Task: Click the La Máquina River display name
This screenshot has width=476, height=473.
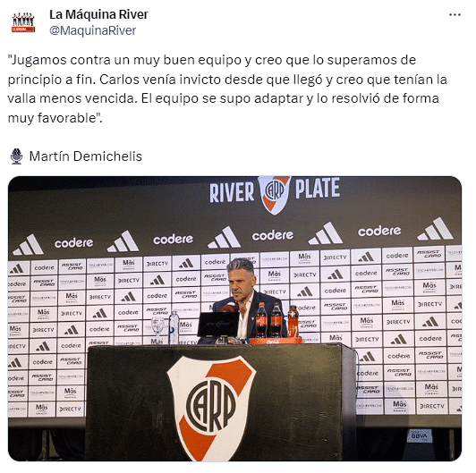Action: click(x=98, y=14)
